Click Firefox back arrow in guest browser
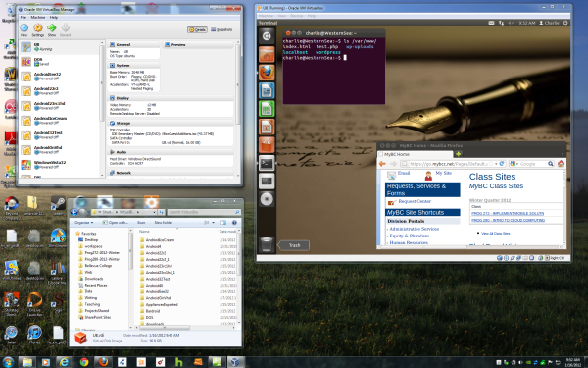588x368 pixels. pos(382,164)
